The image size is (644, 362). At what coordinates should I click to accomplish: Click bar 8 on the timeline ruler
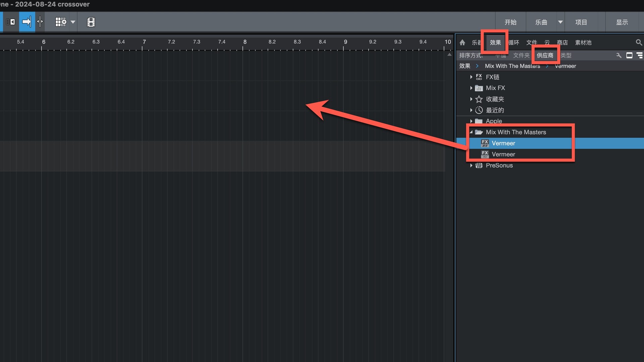click(245, 42)
